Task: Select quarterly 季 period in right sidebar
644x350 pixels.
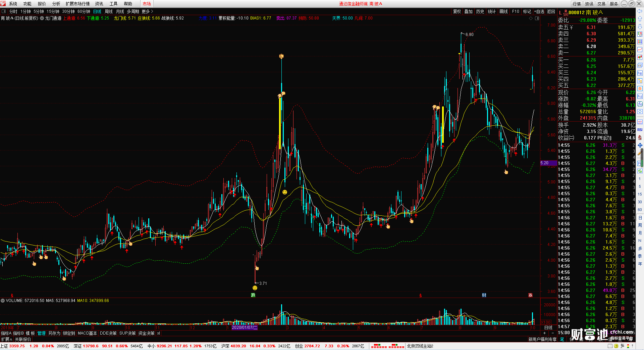Action: 640,256
